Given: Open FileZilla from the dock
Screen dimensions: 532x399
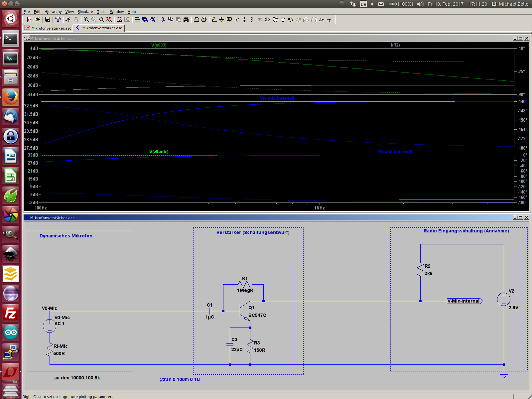Looking at the screenshot, I should pyautogui.click(x=11, y=313).
